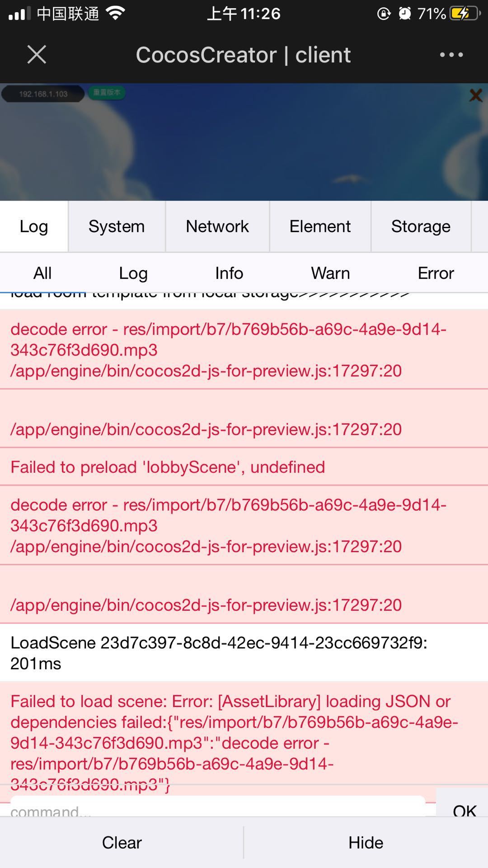Tap the 192.168.1.103 IP address pill
The width and height of the screenshot is (488, 868).
(43, 94)
